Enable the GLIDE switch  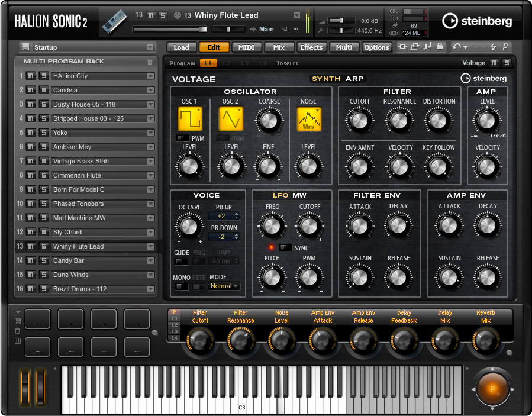(x=181, y=262)
